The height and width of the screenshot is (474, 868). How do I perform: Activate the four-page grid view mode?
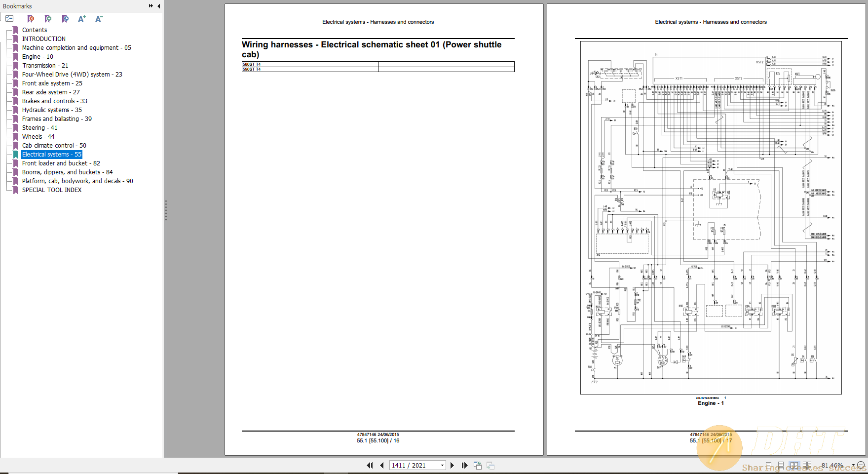tap(807, 465)
